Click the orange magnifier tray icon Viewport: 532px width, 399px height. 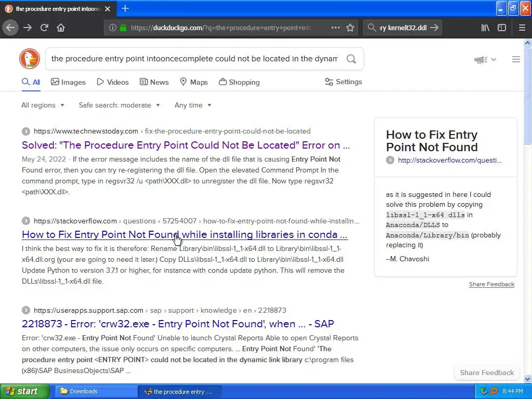point(494,391)
